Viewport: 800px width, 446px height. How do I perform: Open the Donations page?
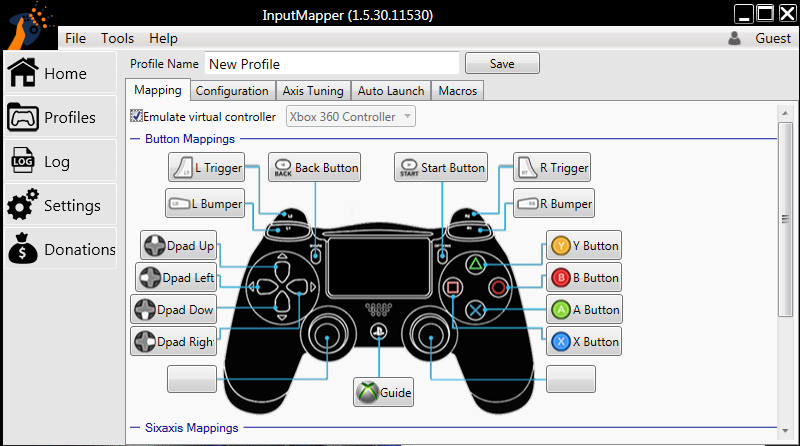[x=60, y=249]
